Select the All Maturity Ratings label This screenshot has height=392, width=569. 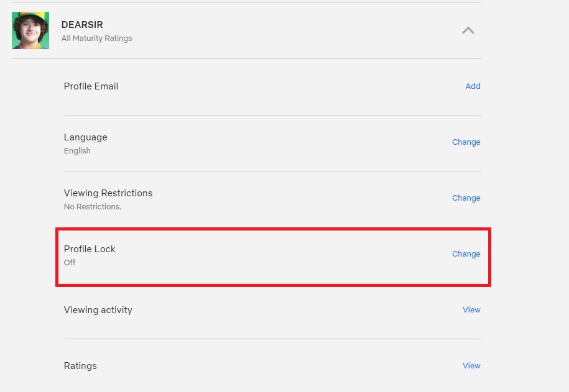pos(96,39)
